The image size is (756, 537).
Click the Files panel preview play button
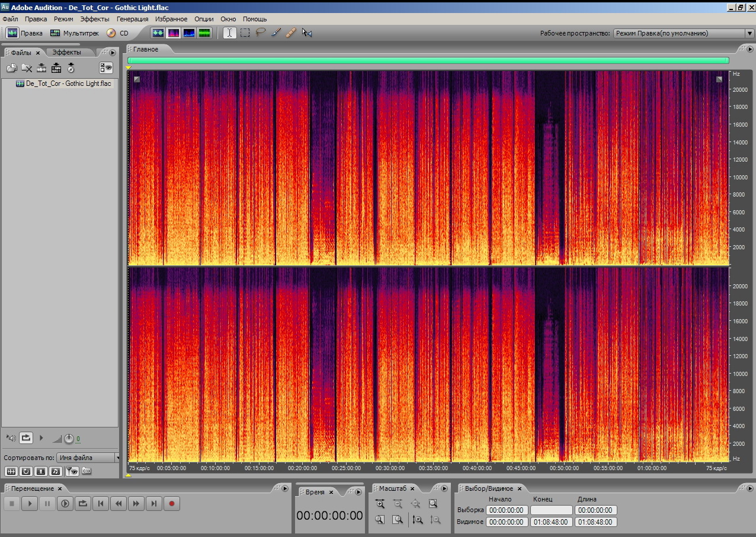tap(41, 438)
